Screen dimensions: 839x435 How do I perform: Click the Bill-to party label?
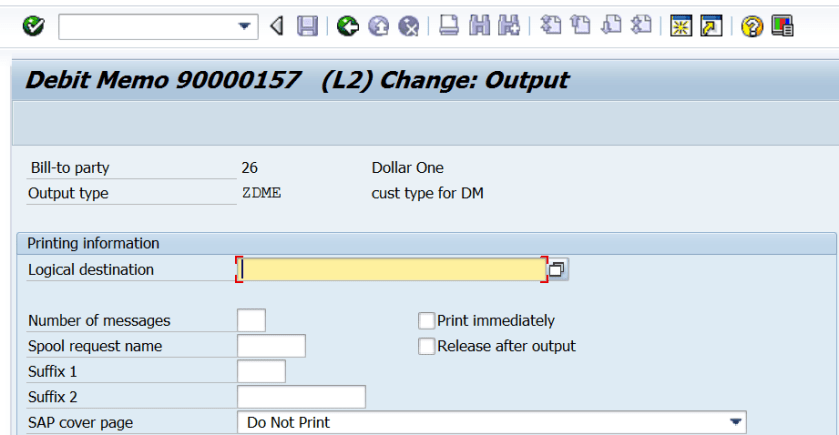(x=70, y=167)
